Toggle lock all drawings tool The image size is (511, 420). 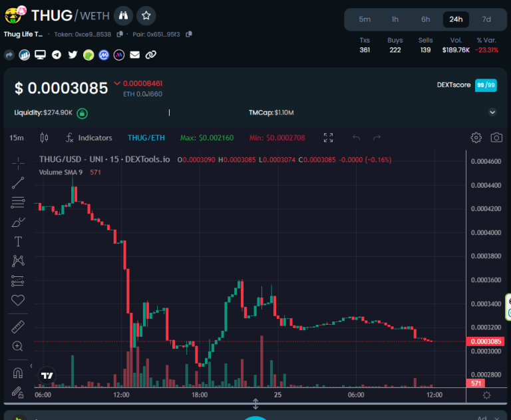18,392
